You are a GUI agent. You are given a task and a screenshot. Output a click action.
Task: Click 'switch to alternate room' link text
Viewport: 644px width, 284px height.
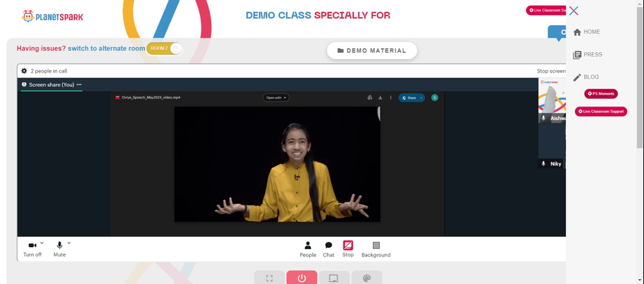[106, 48]
